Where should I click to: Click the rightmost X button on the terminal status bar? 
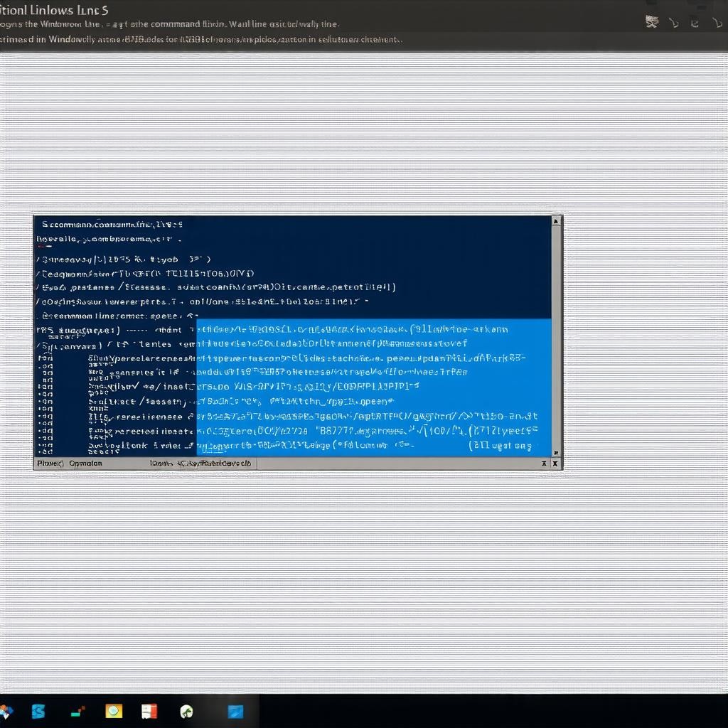pos(556,464)
